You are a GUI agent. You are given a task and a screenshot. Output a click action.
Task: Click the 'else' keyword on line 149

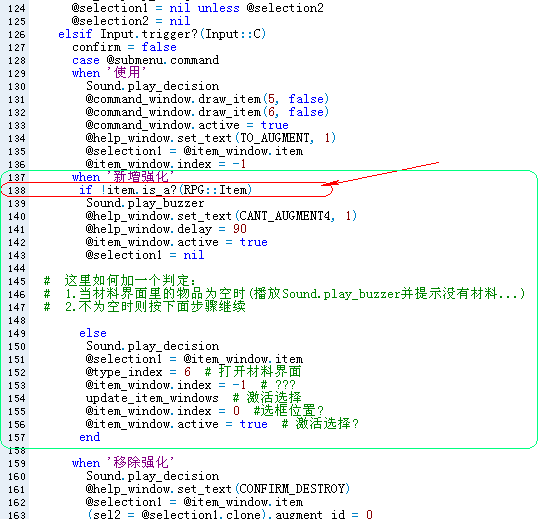click(93, 333)
